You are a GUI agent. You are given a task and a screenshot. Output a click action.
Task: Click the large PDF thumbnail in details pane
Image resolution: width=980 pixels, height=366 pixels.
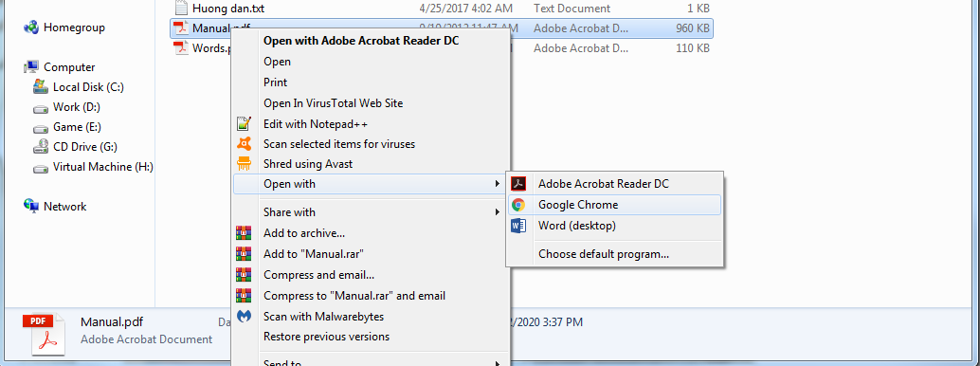tap(44, 336)
